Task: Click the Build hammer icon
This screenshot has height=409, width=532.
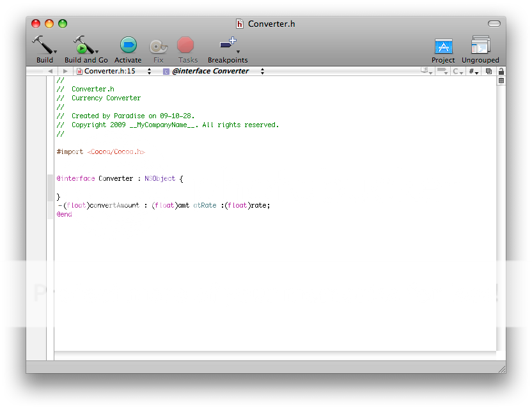Action: tap(42, 45)
